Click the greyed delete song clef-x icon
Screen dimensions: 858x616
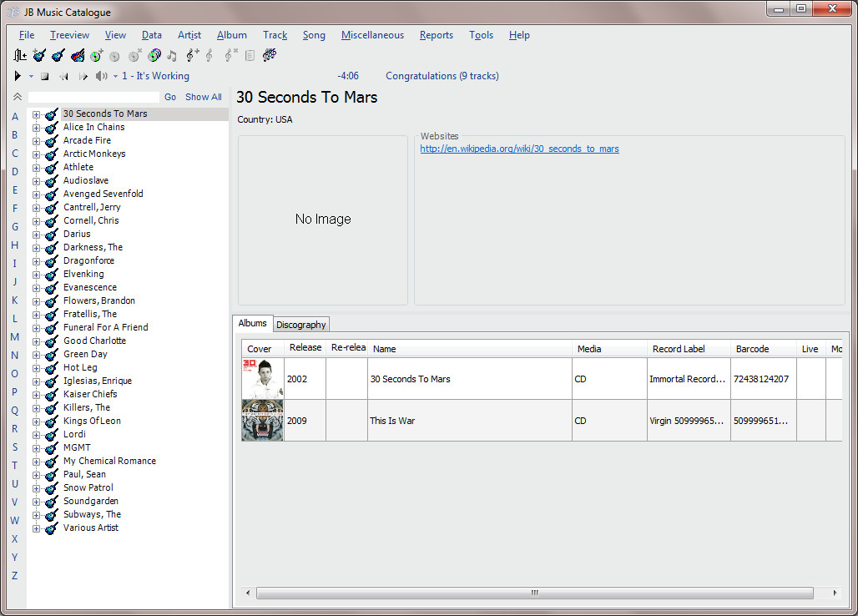231,55
